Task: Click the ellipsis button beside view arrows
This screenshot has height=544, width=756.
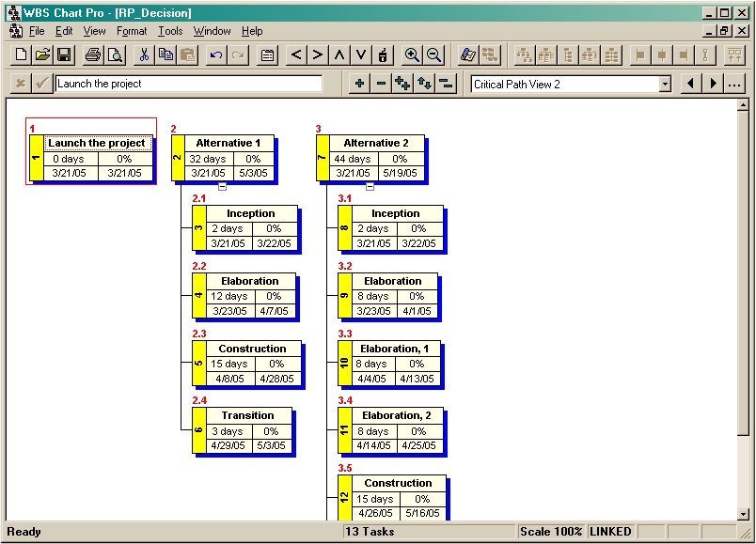Action: 734,84
